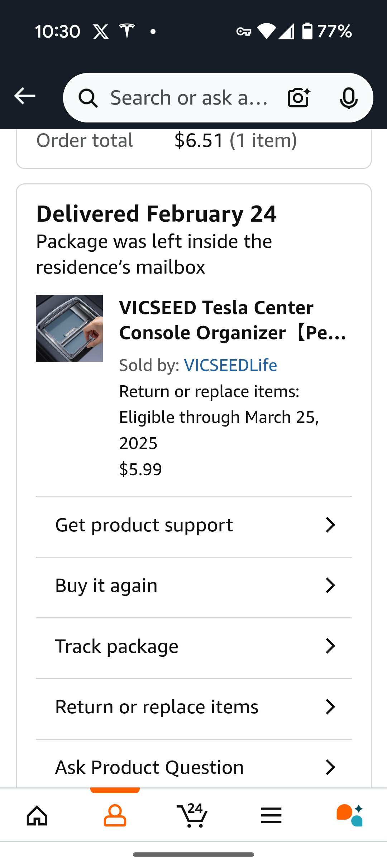387x868 pixels.
Task: Open the cart with 24 items
Action: tap(192, 815)
